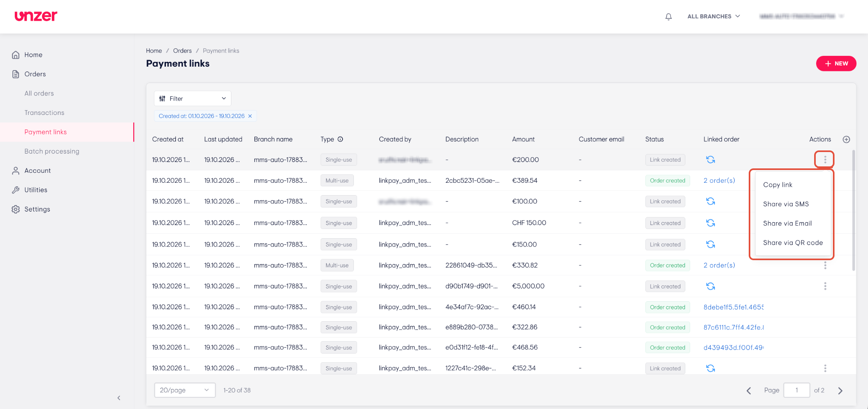Click the Orders document icon in sidebar
The width and height of the screenshot is (868, 409).
[x=16, y=74]
